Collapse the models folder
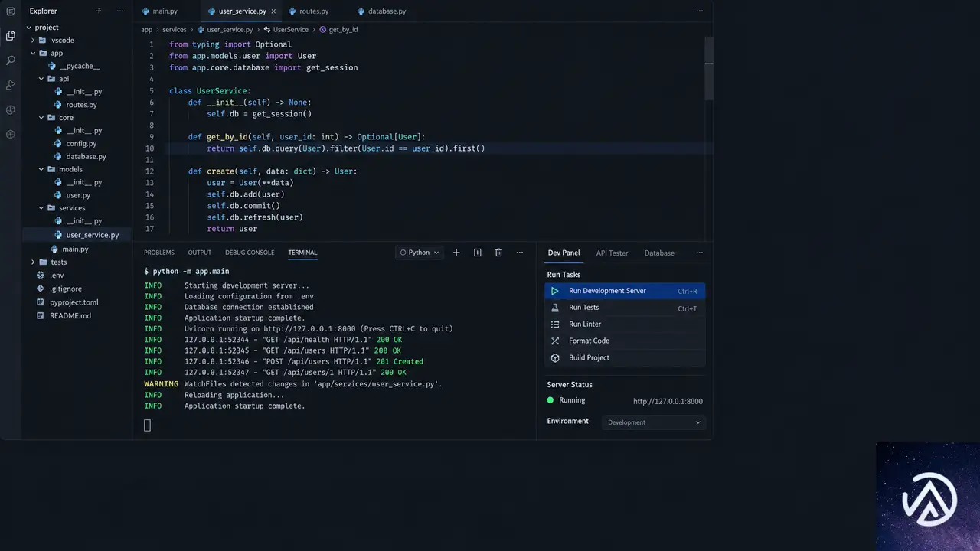The width and height of the screenshot is (980, 551). [x=42, y=170]
